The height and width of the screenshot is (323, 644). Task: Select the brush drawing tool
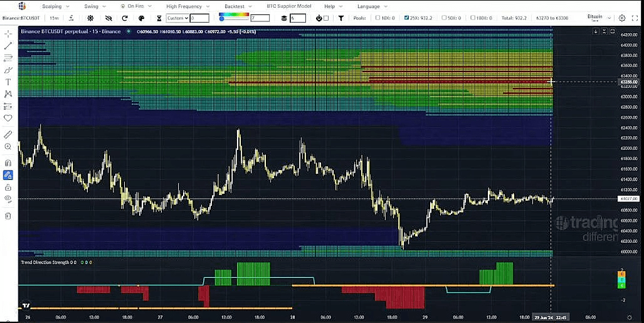pyautogui.click(x=8, y=70)
